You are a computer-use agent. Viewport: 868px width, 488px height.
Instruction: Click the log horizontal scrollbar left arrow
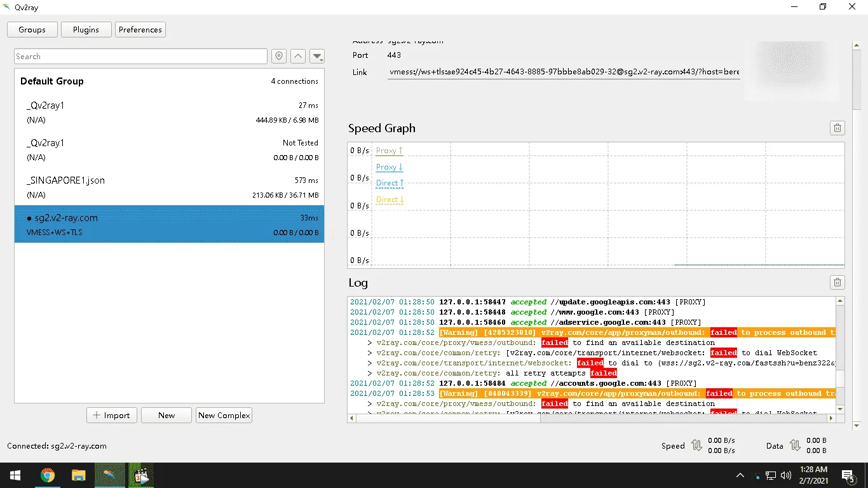point(353,418)
